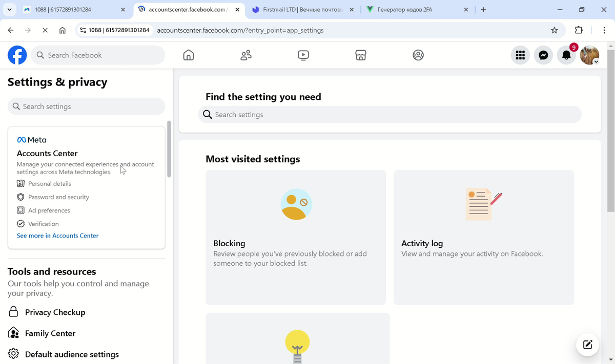
Task: Open Privacy Checkup
Action: tap(55, 312)
